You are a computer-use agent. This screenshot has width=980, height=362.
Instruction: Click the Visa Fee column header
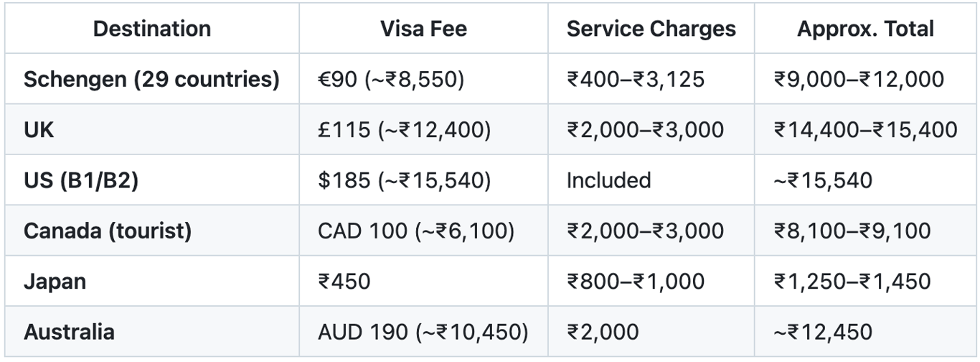tap(423, 29)
